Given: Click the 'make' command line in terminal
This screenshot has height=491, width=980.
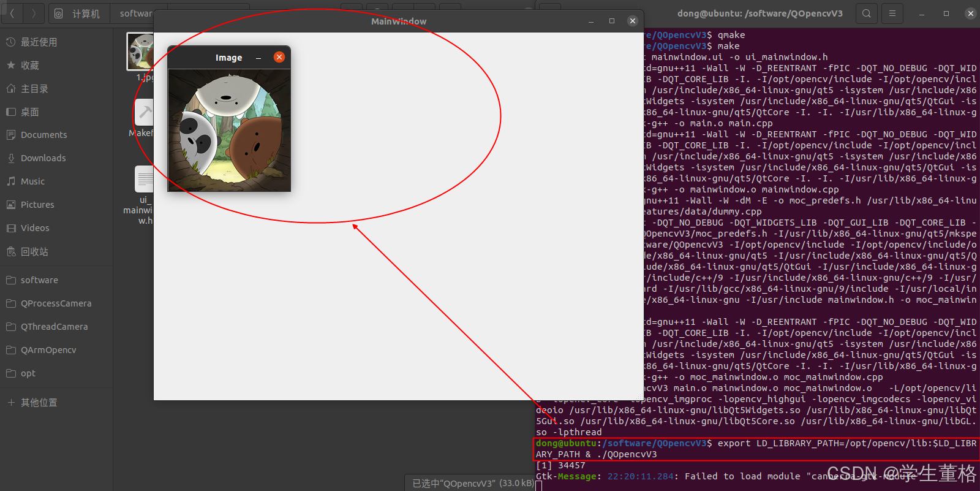Looking at the screenshot, I should (x=728, y=46).
